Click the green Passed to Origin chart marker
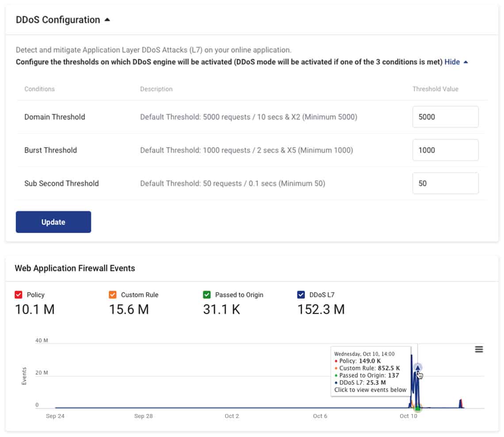The width and height of the screenshot is (504, 437). (418, 407)
